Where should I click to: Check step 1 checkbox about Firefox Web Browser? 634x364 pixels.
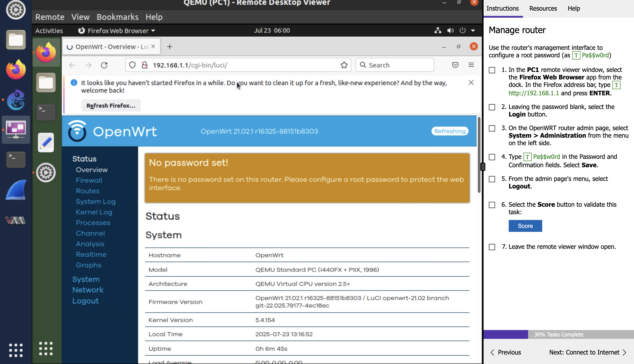[492, 70]
